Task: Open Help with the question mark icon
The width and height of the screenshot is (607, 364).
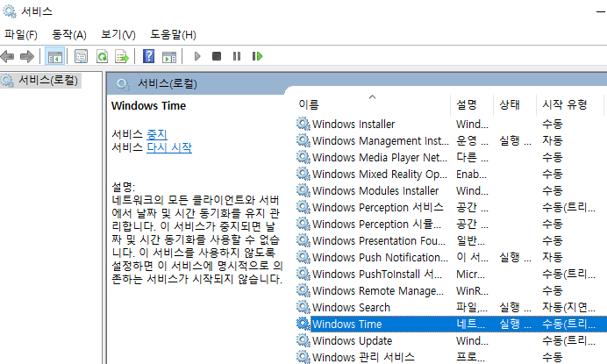Action: (148, 56)
